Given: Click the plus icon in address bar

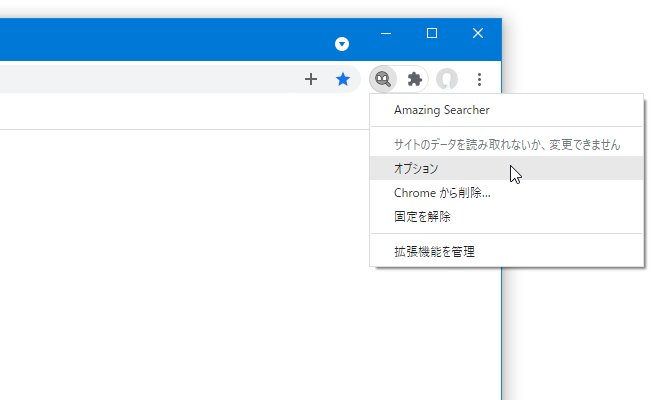Looking at the screenshot, I should pyautogui.click(x=311, y=79).
